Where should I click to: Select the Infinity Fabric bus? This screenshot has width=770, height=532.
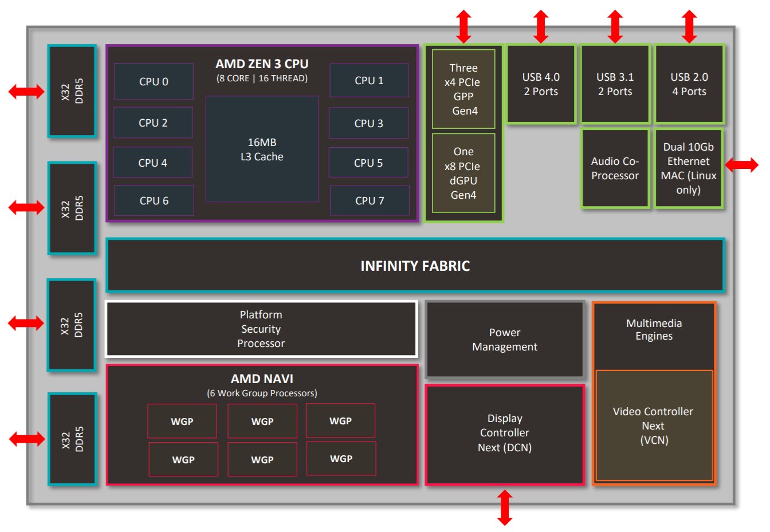[415, 265]
